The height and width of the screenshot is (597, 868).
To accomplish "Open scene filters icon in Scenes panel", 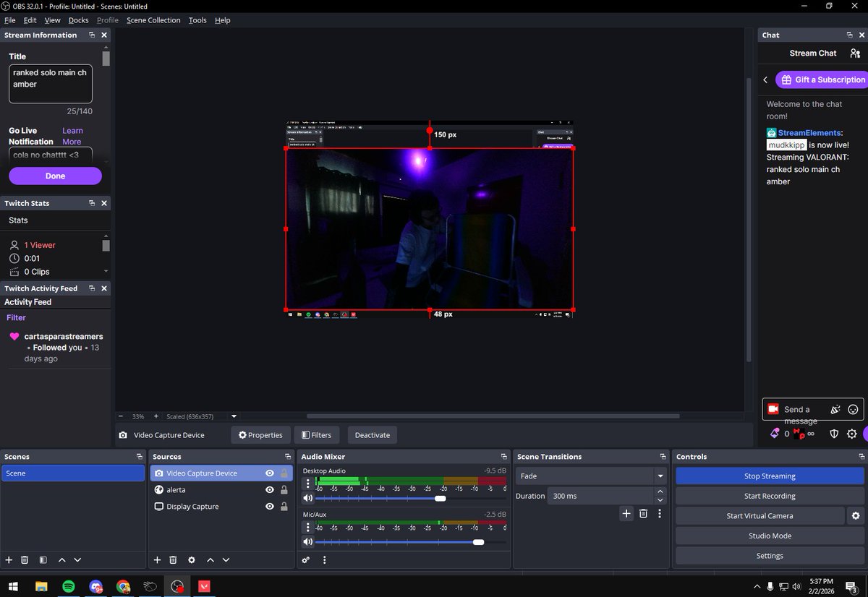I will (x=43, y=560).
